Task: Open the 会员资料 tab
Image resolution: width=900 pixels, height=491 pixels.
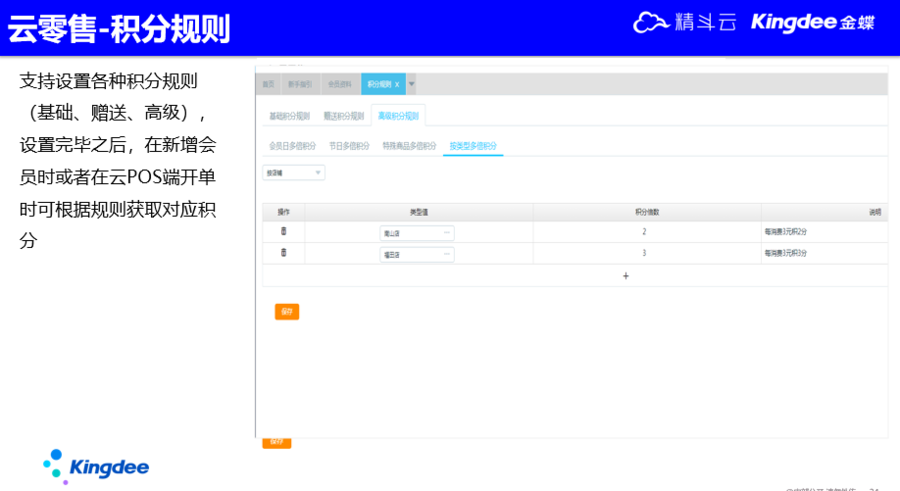Action: 339,84
